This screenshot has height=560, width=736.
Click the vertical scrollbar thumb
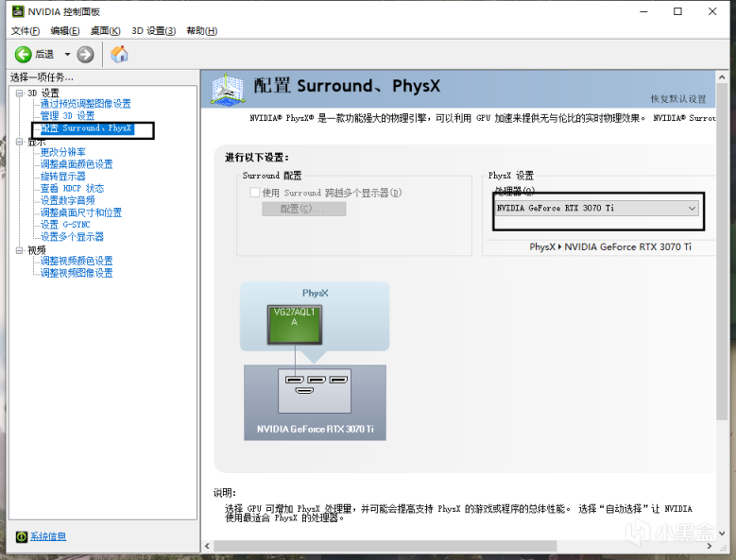722,252
